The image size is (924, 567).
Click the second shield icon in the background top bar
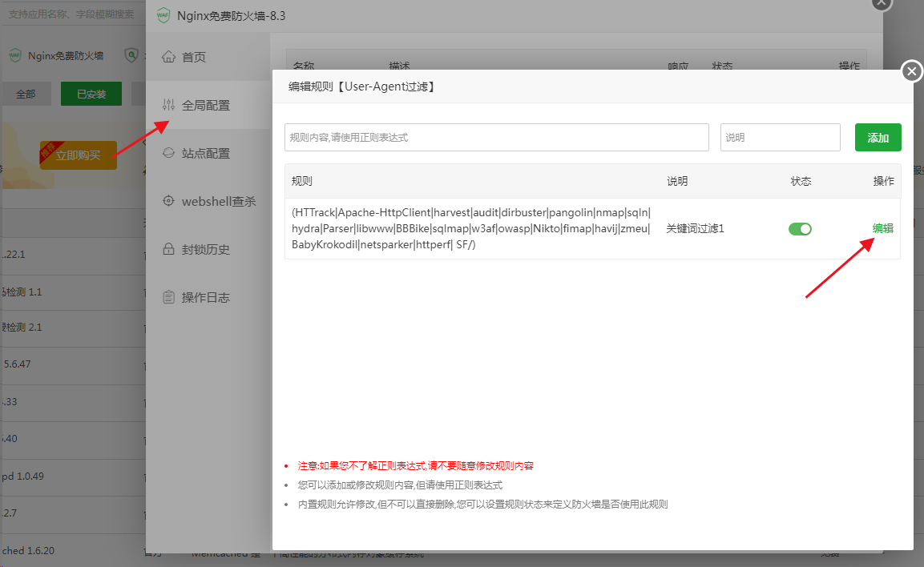pos(131,55)
